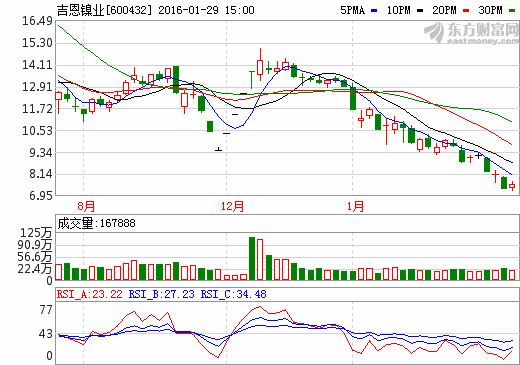520x365 pixels.
Task: Click the red 20PM legend swatch
Action: point(466,11)
